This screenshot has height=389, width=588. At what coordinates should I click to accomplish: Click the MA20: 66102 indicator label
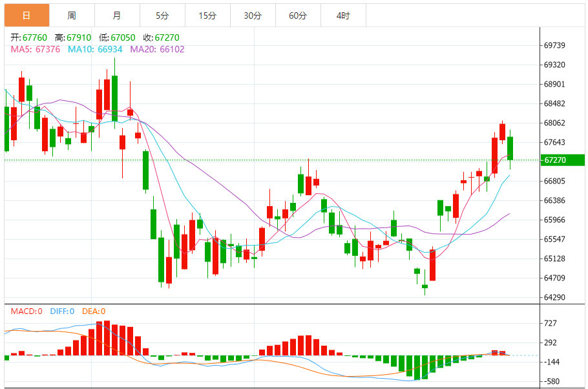157,49
